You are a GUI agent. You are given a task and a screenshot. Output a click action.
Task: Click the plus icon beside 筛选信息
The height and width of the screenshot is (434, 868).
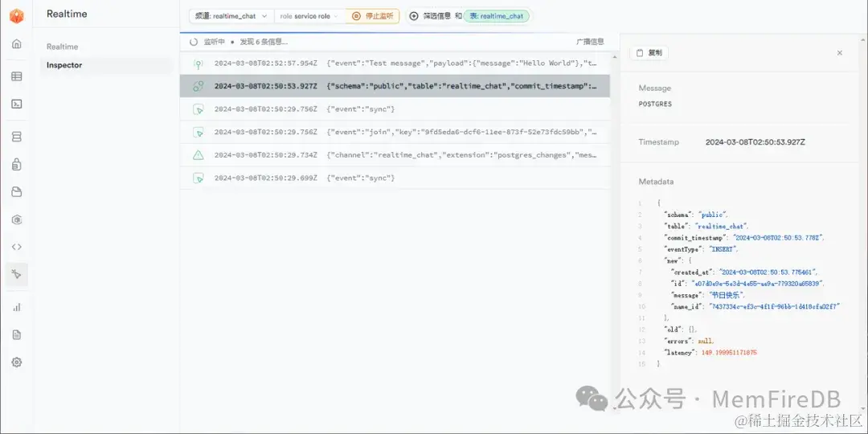(x=414, y=16)
